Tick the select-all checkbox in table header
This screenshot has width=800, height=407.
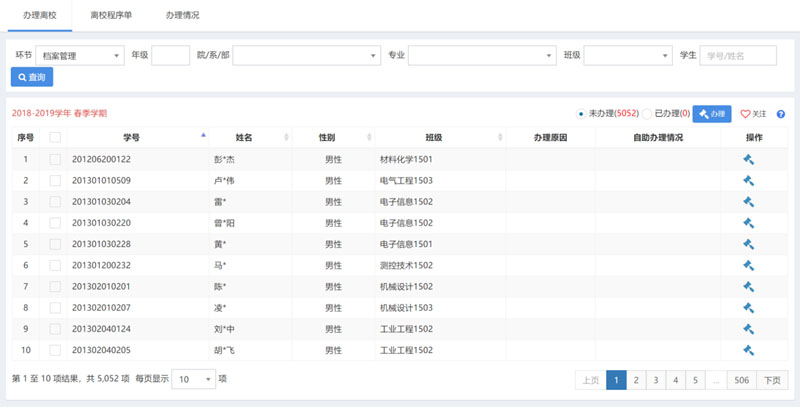pos(55,137)
